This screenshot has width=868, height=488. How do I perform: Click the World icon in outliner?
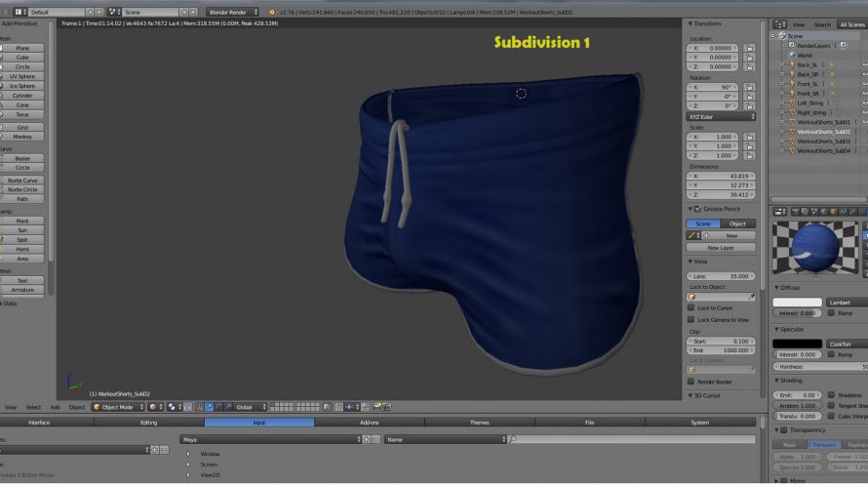792,56
